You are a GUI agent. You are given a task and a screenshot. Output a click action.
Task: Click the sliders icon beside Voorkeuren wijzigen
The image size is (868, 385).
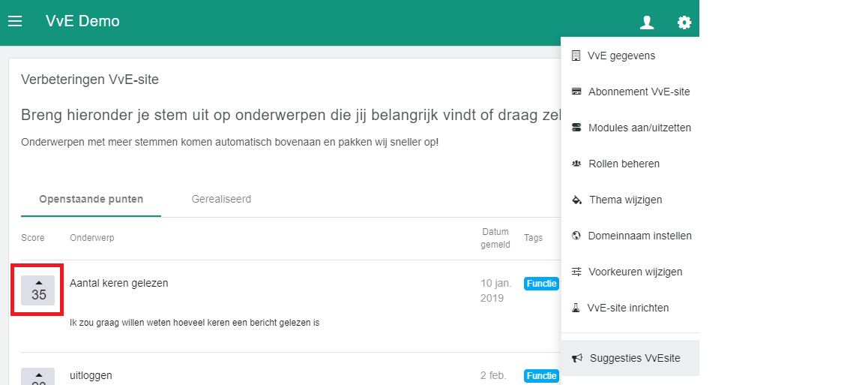point(576,272)
